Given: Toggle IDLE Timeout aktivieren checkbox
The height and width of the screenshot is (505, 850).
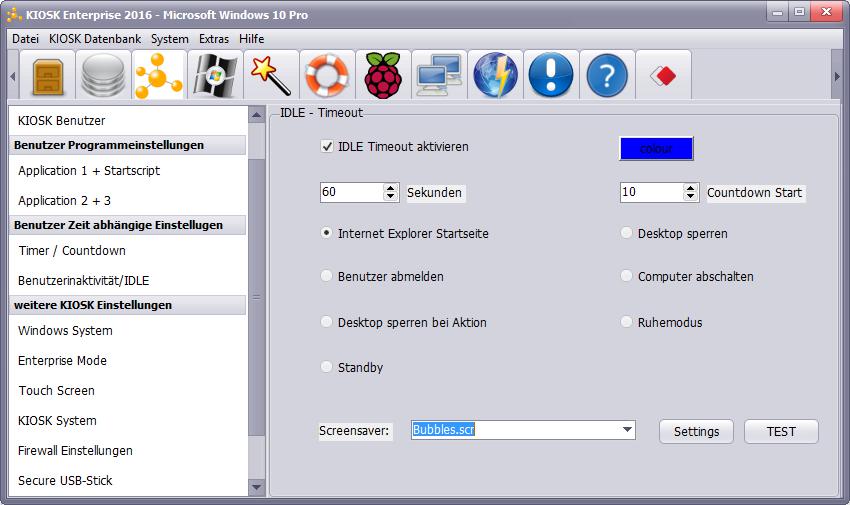Looking at the screenshot, I should [327, 146].
